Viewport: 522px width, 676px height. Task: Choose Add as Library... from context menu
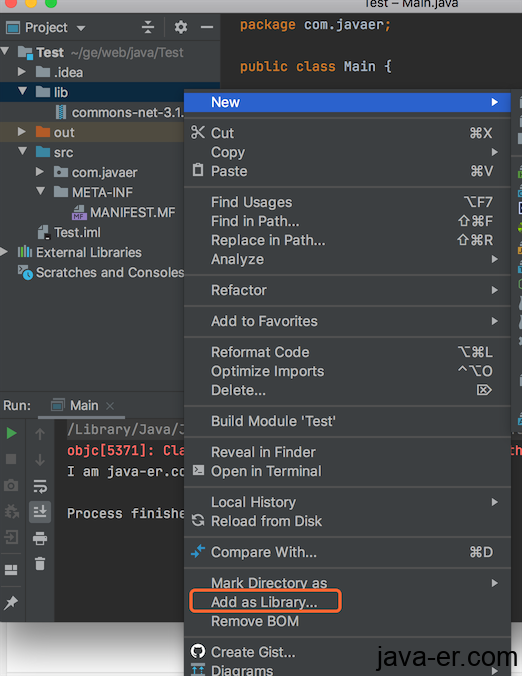(x=266, y=602)
